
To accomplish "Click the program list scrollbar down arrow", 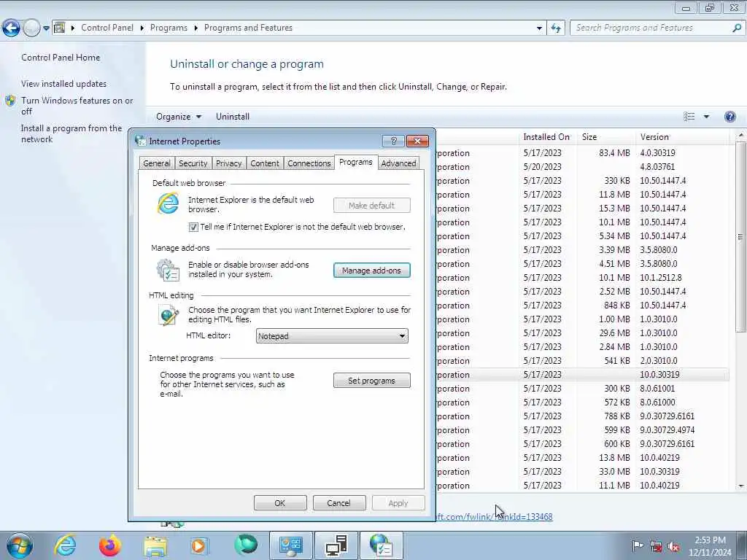I will [x=741, y=486].
